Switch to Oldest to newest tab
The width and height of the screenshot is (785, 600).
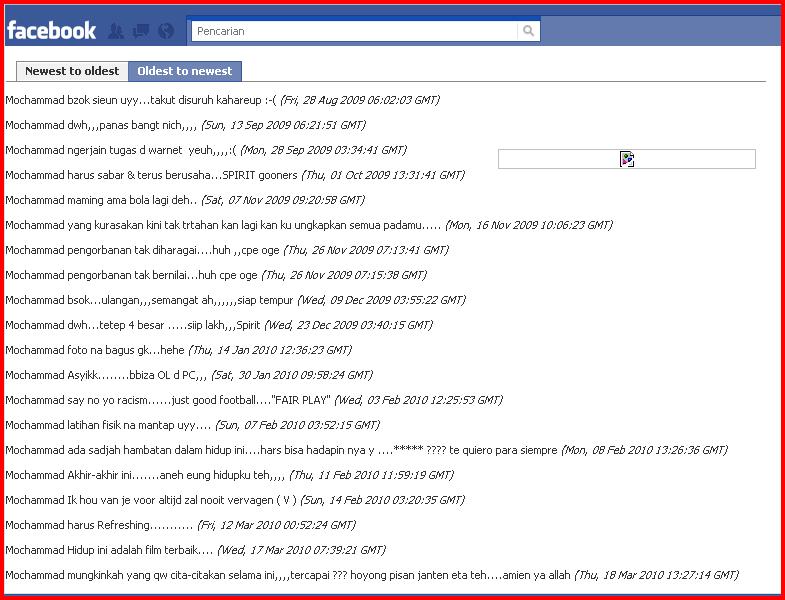(185, 71)
